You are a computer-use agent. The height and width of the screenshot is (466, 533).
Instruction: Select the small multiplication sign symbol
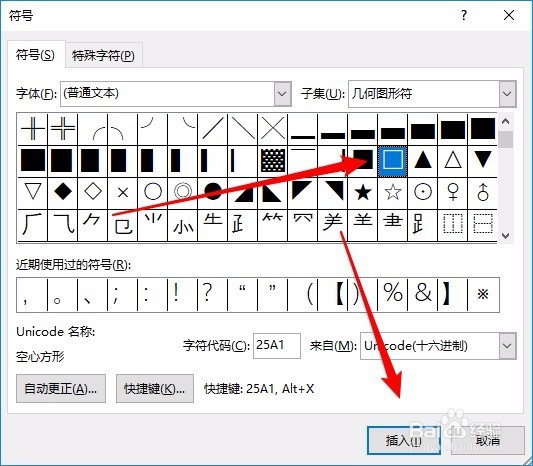pyautogui.click(x=123, y=193)
